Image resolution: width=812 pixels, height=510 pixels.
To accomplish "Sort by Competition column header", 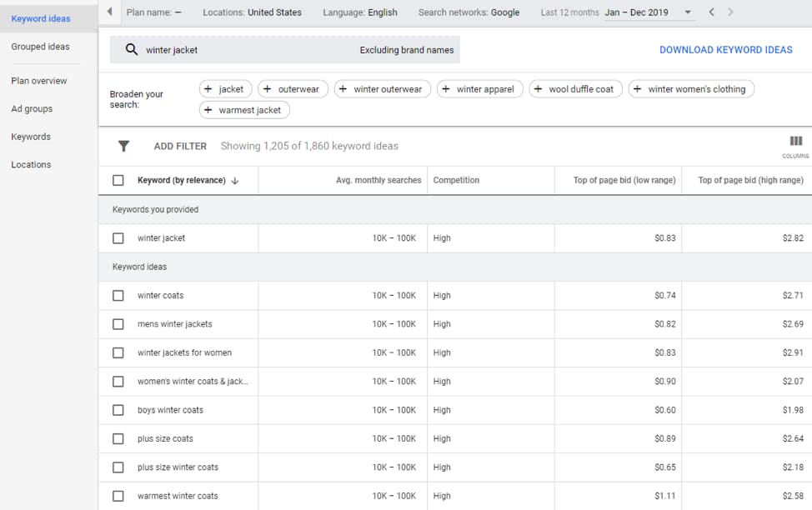I will (456, 180).
